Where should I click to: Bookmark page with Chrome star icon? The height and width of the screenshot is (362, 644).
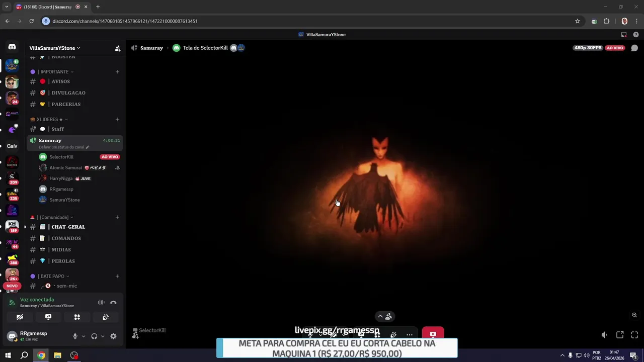(x=578, y=21)
